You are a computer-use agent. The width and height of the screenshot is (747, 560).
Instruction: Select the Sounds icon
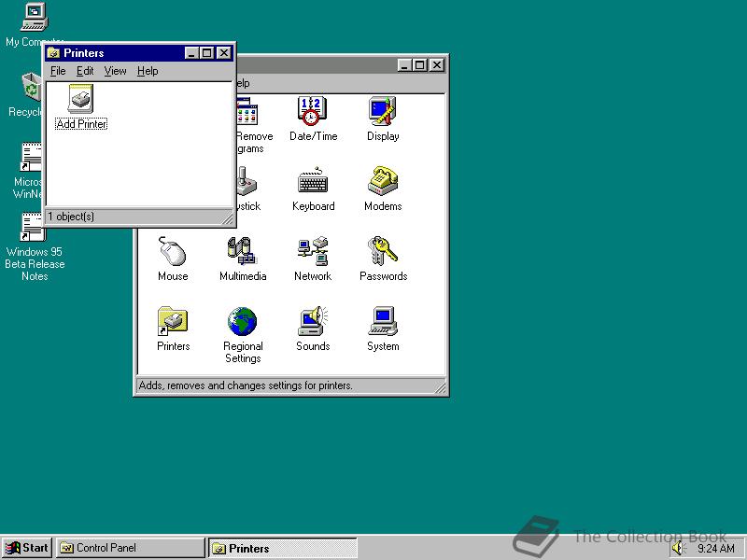(x=313, y=321)
